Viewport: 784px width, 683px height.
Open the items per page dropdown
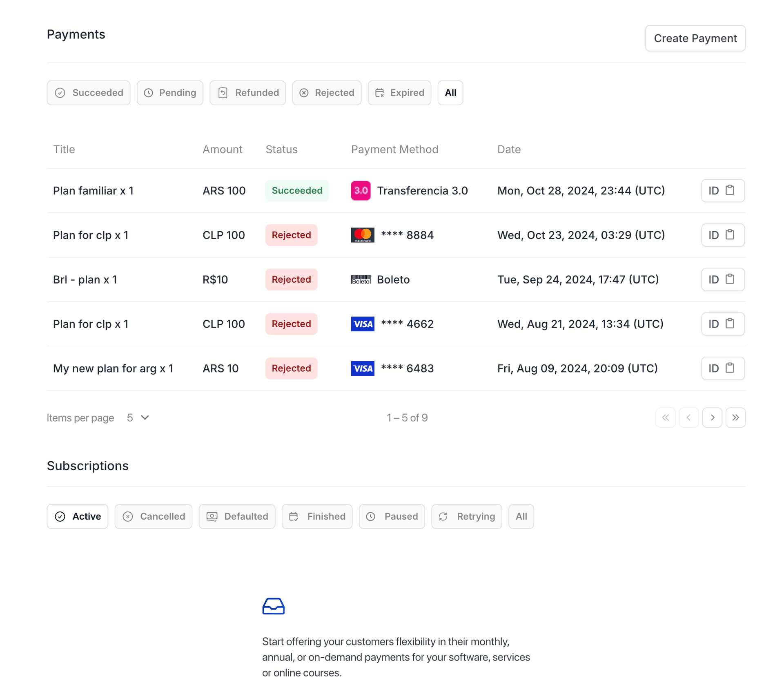pyautogui.click(x=137, y=417)
